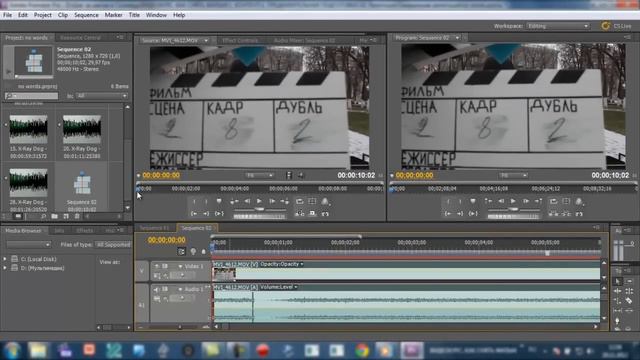Screen dimensions: 640x360
Task: Click Extract button in Program monitor
Action: (567, 213)
